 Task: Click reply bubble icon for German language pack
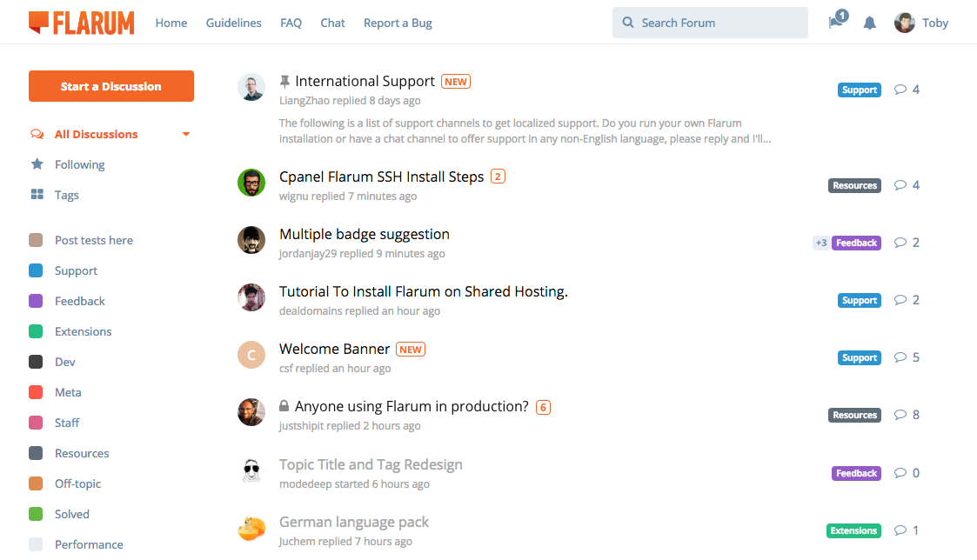click(x=900, y=530)
